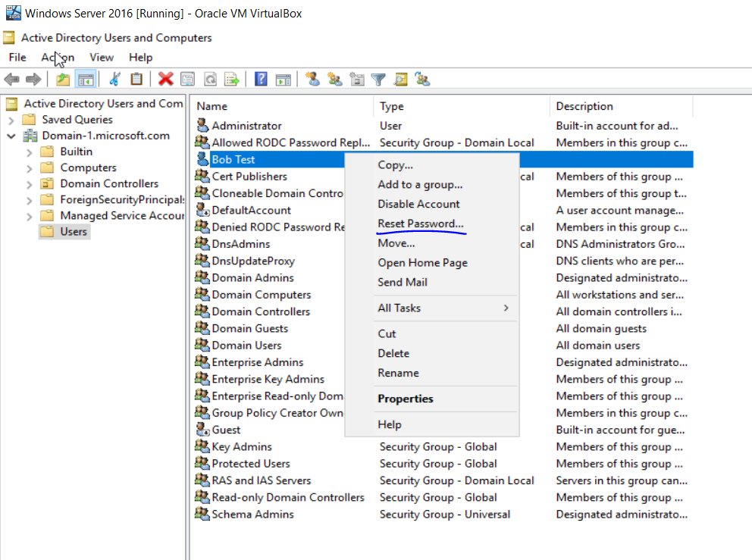Viewport: 752px width, 560px height.
Task: Click the Back arrow in toolbar
Action: click(x=11, y=79)
